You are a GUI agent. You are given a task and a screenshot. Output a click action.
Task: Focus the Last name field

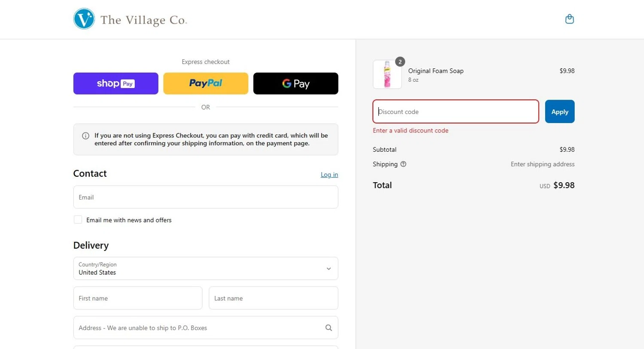[273, 298]
